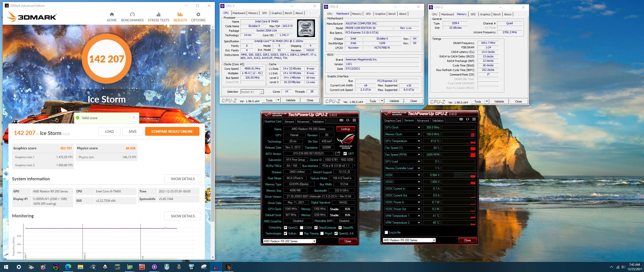Screen dimensions: 644x272
Task: Expand the Memory Clock sensor dropdown
Action: (419, 134)
